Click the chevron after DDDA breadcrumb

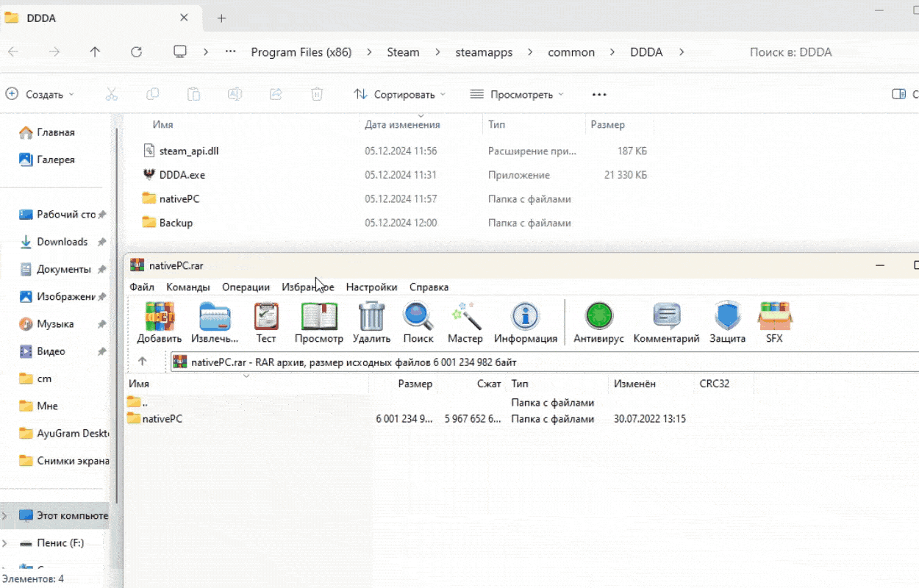coord(682,52)
